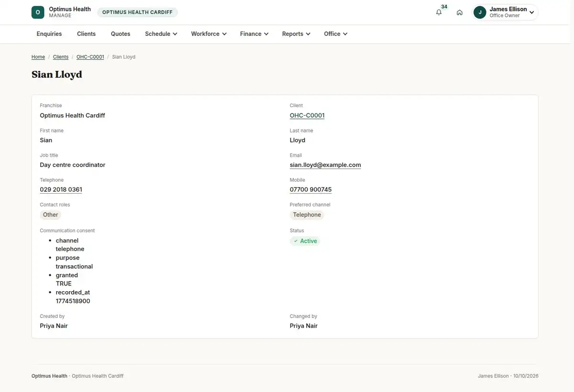The image size is (574, 392).
Task: Open OHC-C0001 in the breadcrumb
Action: pyautogui.click(x=90, y=57)
